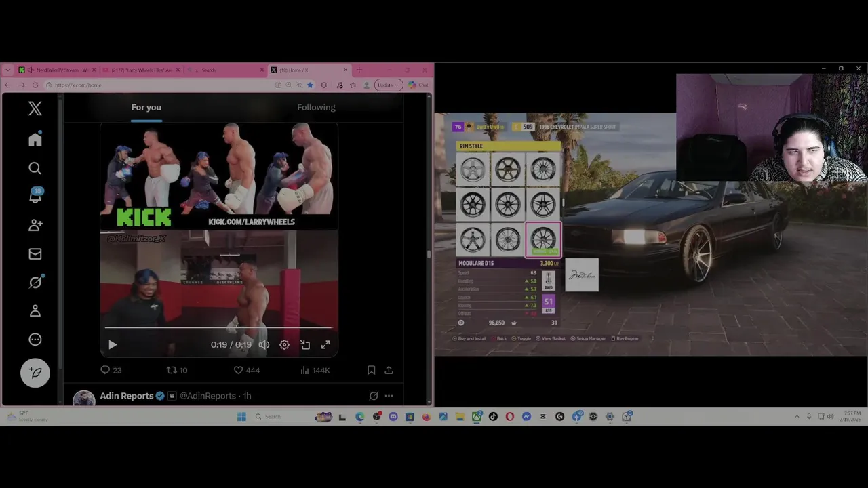Select the first rim in top row
868x488 pixels.
click(473, 169)
